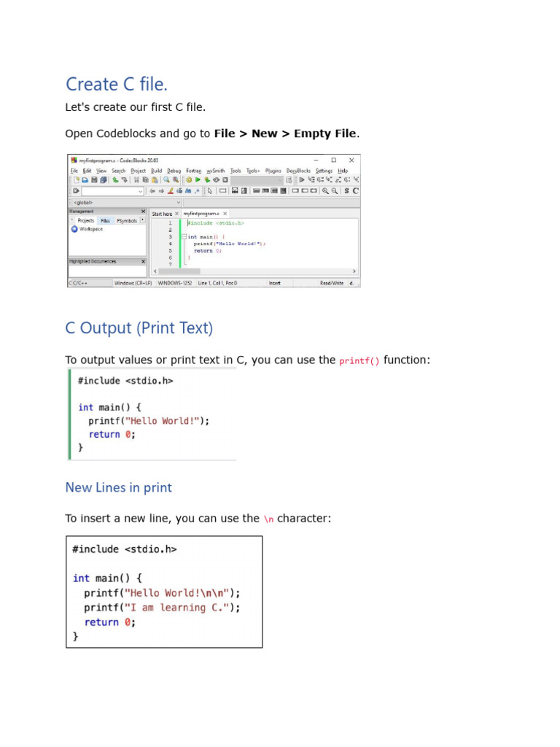This screenshot has height=747, width=560.
Task: Click 'Read/Write' in the status bar
Action: 332,283
